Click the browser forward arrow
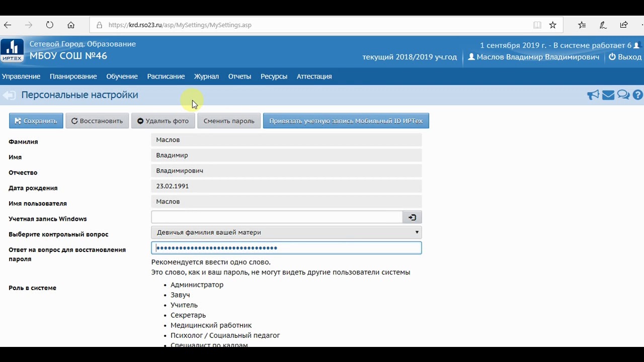644x362 pixels. 29,25
